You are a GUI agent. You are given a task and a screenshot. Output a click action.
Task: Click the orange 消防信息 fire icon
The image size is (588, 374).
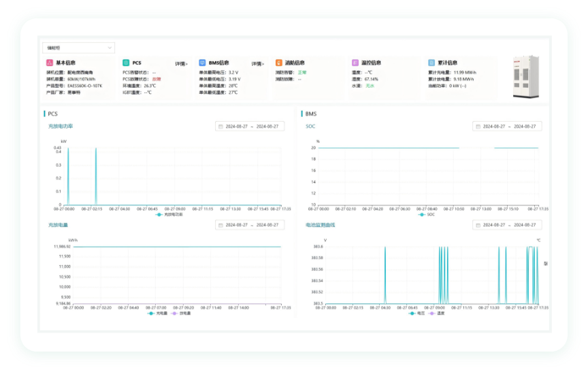coord(278,63)
